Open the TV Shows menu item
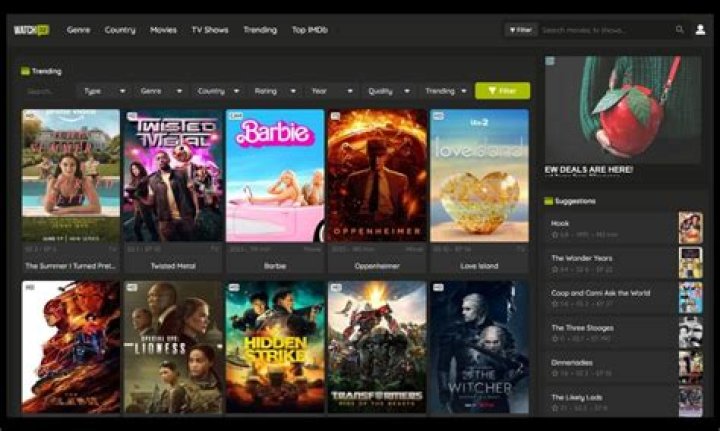The width and height of the screenshot is (720, 431). (x=210, y=30)
